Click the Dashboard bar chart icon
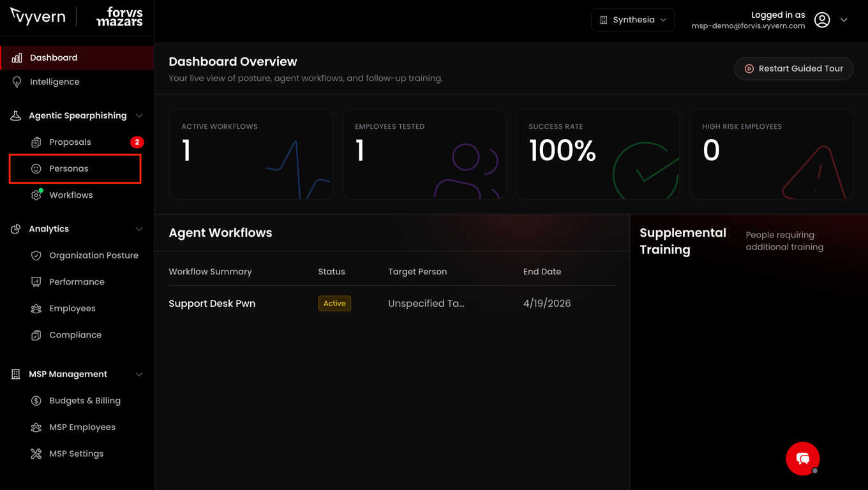Viewport: 868px width, 490px height. tap(17, 57)
